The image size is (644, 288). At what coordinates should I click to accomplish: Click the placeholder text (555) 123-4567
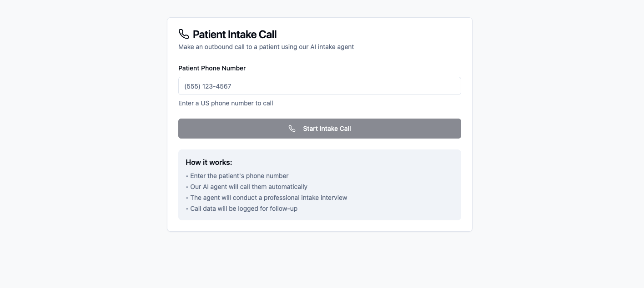point(208,86)
